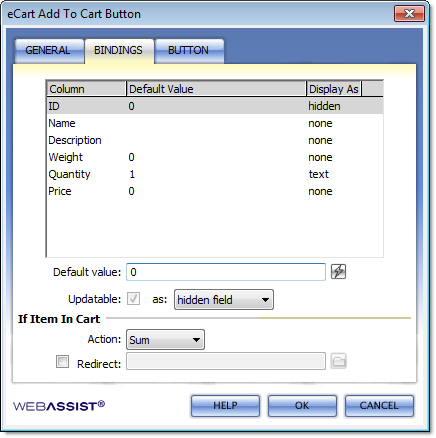436x438 pixels.
Task: Select the Quantity row in bindings list
Action: tap(215, 174)
